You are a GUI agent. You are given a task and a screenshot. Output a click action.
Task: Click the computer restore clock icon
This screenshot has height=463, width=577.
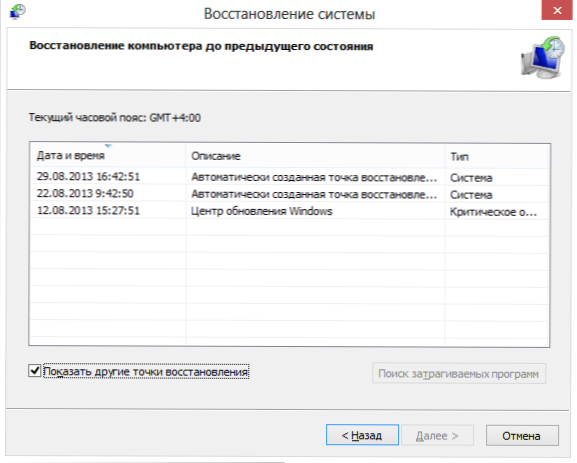coord(543,57)
